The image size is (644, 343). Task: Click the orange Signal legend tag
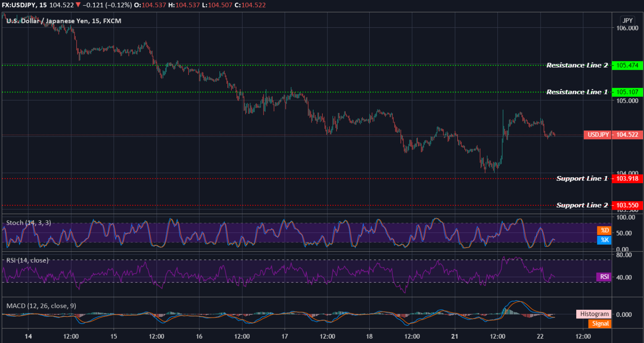600,324
